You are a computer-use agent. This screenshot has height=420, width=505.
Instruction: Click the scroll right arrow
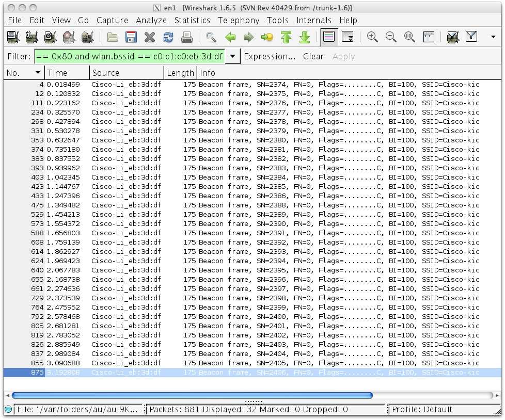tap(497, 395)
